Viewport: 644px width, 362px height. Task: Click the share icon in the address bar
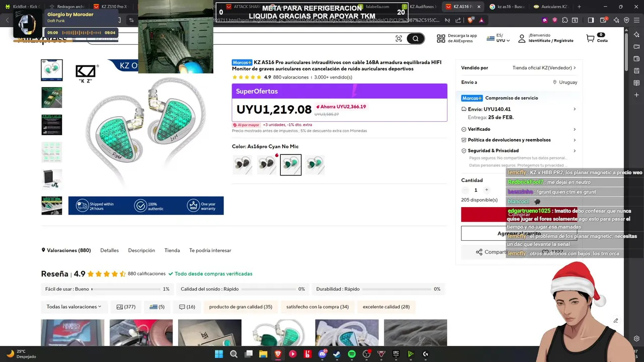coord(458,20)
